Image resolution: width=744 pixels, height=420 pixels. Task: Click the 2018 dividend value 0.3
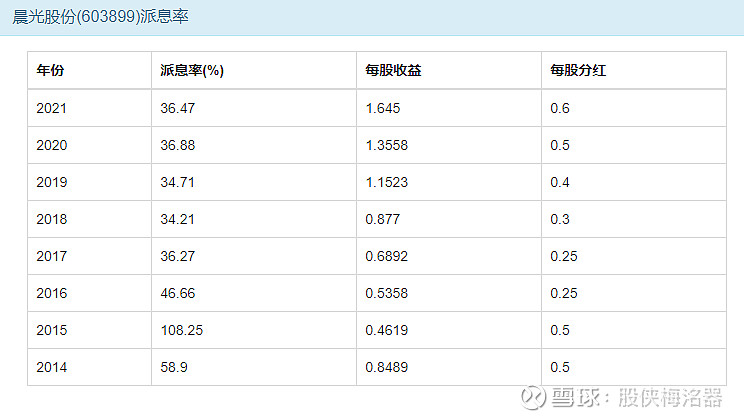(x=560, y=219)
